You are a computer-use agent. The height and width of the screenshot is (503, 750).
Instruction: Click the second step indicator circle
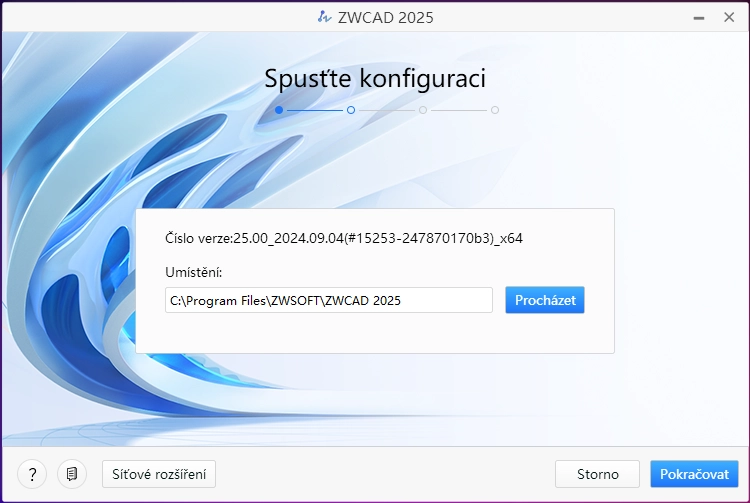(x=351, y=110)
